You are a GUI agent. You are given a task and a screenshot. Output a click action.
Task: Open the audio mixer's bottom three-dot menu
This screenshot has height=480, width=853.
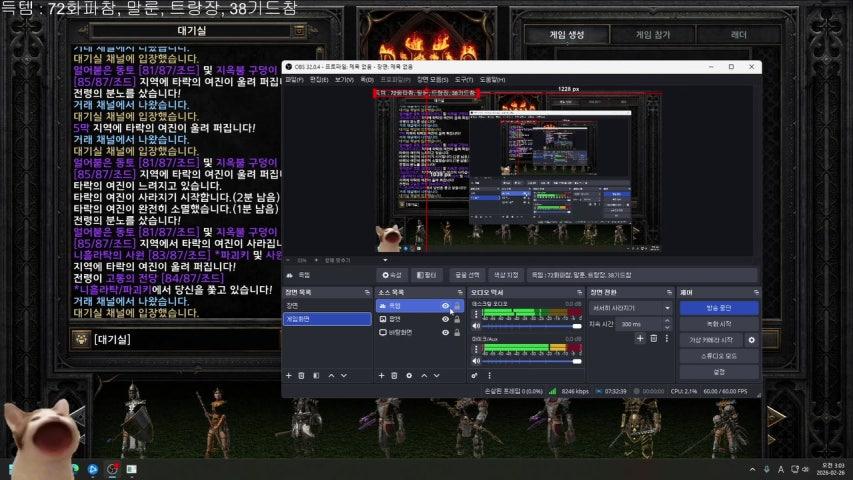489,376
